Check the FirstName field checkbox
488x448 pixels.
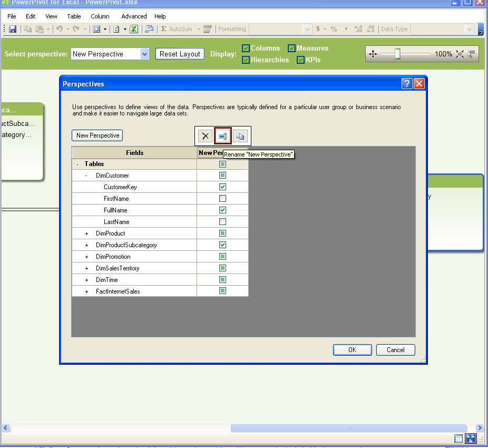click(222, 198)
